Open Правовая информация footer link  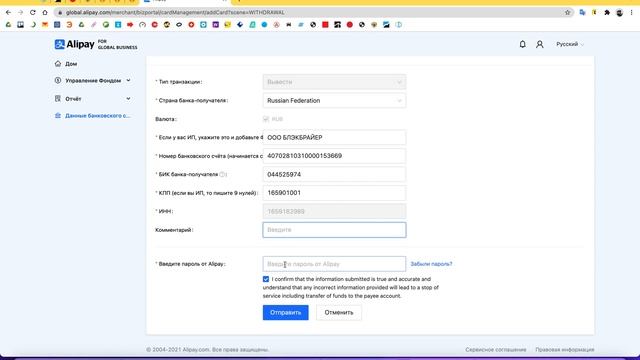pos(565,350)
